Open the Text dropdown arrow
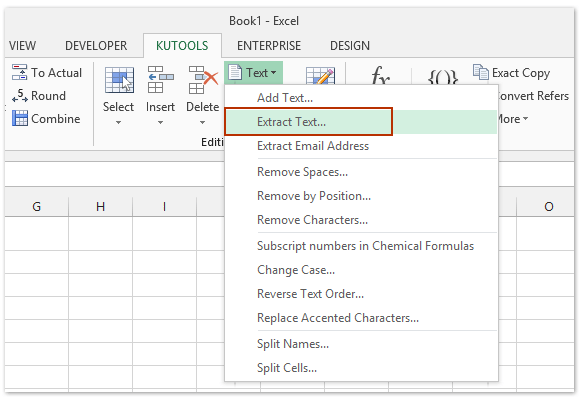Image resolution: width=584 pixels, height=400 pixels. 273,73
